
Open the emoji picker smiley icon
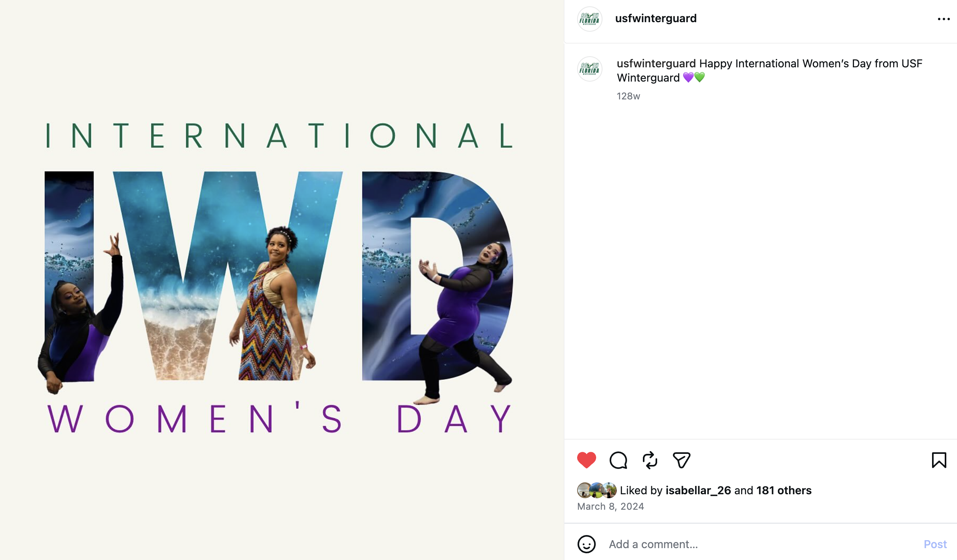586,544
